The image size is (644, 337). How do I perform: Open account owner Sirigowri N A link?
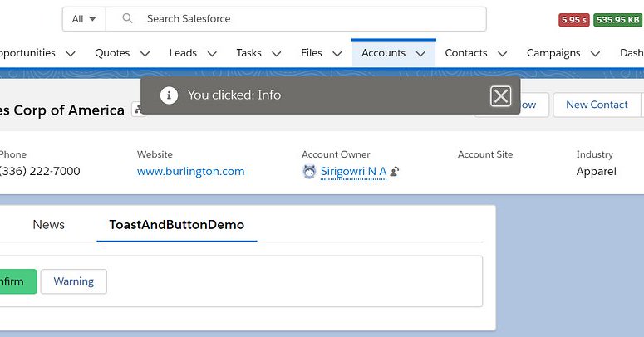tap(353, 171)
